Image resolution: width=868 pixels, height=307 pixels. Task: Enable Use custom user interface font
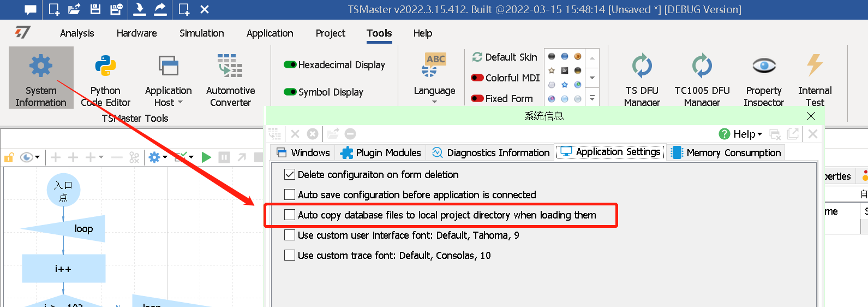(x=290, y=235)
